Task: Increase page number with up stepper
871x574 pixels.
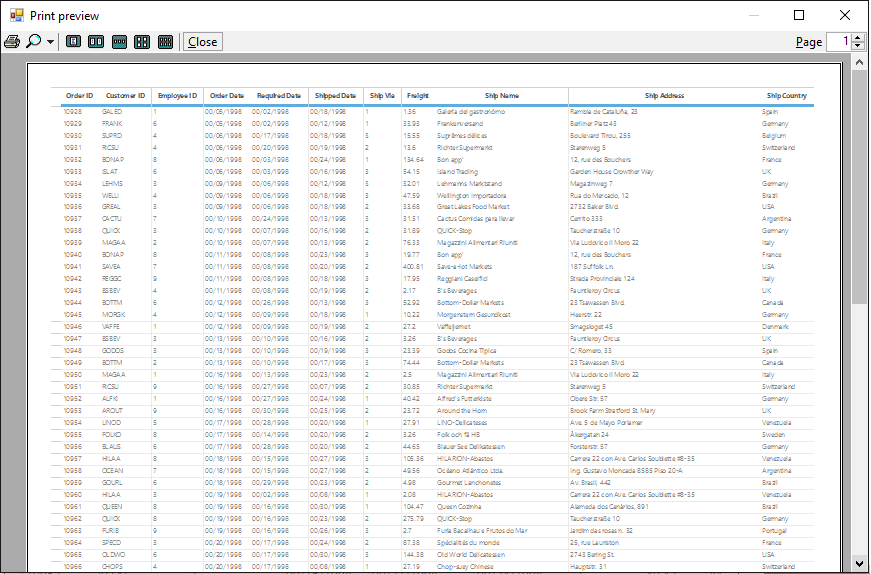Action: click(x=858, y=38)
